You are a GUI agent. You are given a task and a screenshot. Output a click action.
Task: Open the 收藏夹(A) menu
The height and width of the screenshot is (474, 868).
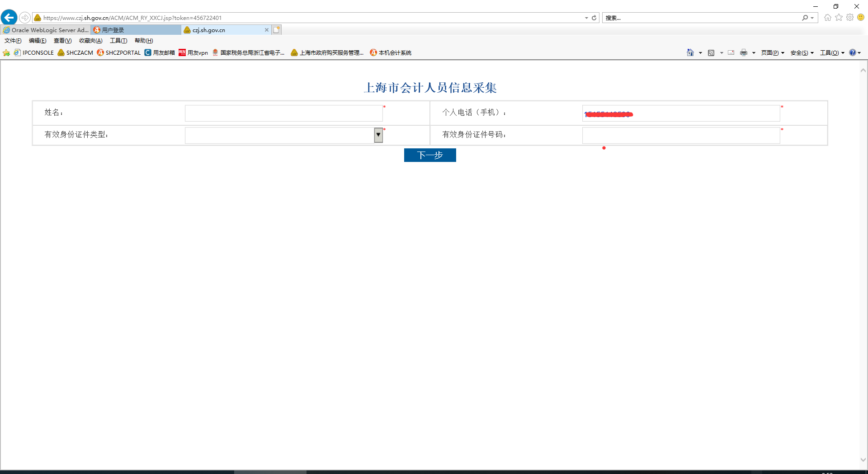point(90,41)
